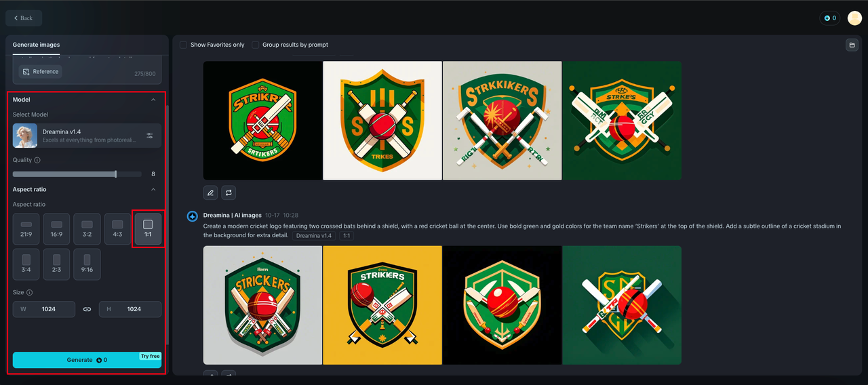868x385 pixels.
Task: Open the credits counter at top right
Action: [x=830, y=18]
